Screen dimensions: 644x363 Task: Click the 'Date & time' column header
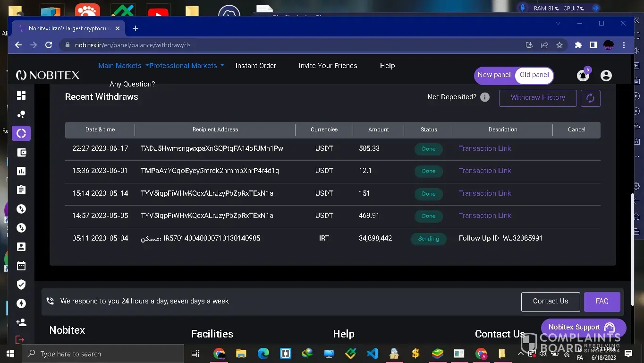(100, 130)
